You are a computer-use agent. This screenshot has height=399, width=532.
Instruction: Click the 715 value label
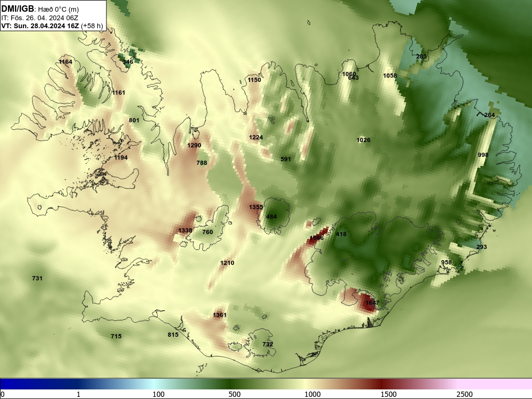(116, 337)
